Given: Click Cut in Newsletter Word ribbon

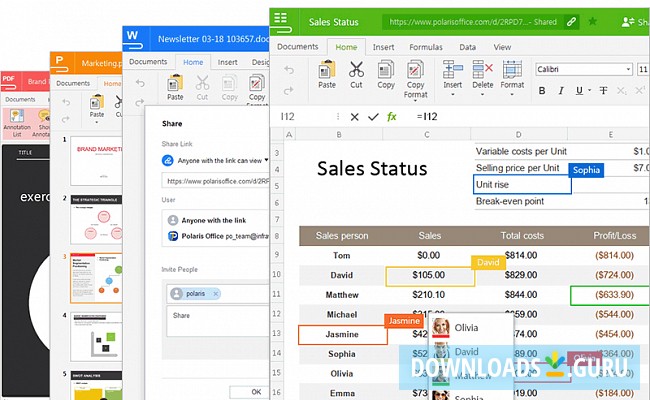Looking at the screenshot, I should tap(202, 87).
